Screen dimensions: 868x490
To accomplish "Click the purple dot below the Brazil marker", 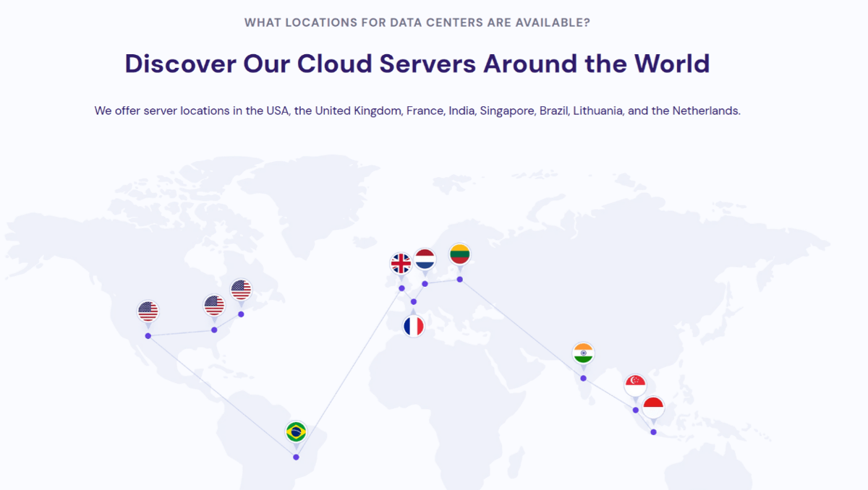I will click(x=296, y=456).
